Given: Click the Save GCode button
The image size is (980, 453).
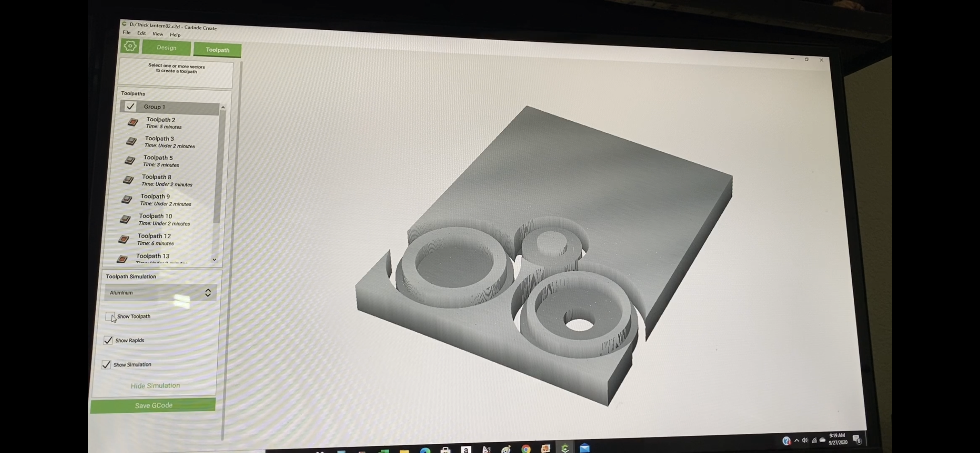Looking at the screenshot, I should [x=153, y=405].
